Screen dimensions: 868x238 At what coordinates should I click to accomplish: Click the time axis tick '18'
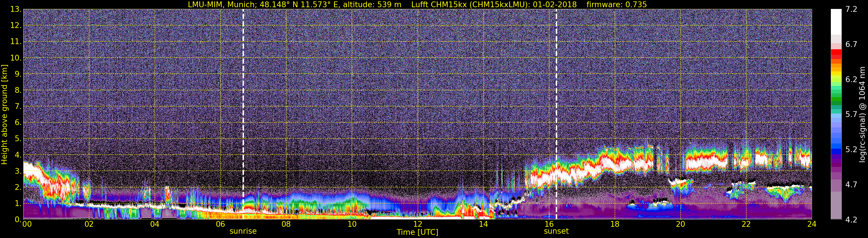[x=614, y=224]
